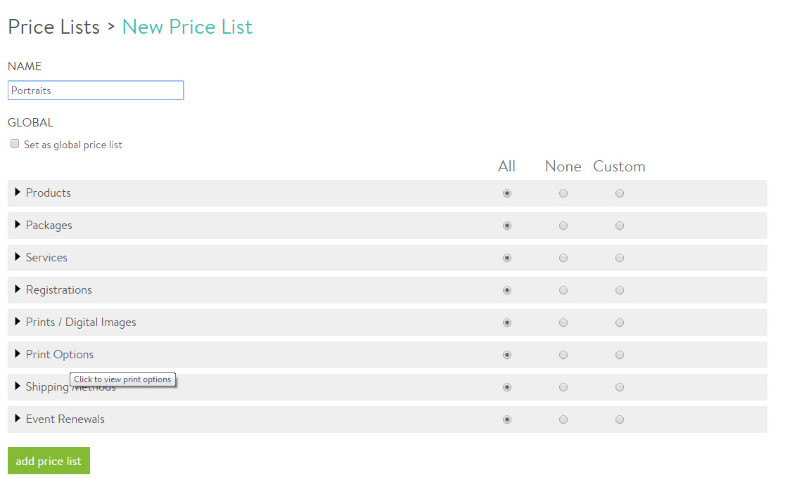Select Custom radio for Event Renewals
This screenshot has width=785, height=489.
[619, 419]
